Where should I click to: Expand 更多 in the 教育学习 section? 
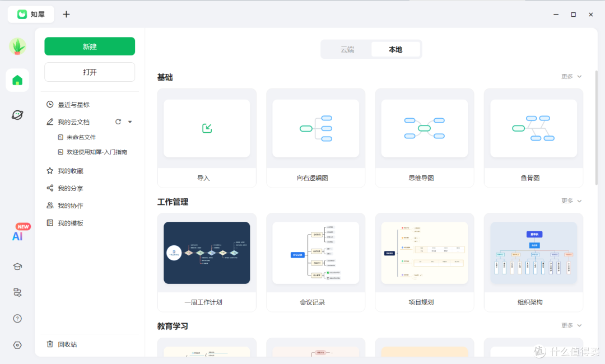[x=571, y=325]
